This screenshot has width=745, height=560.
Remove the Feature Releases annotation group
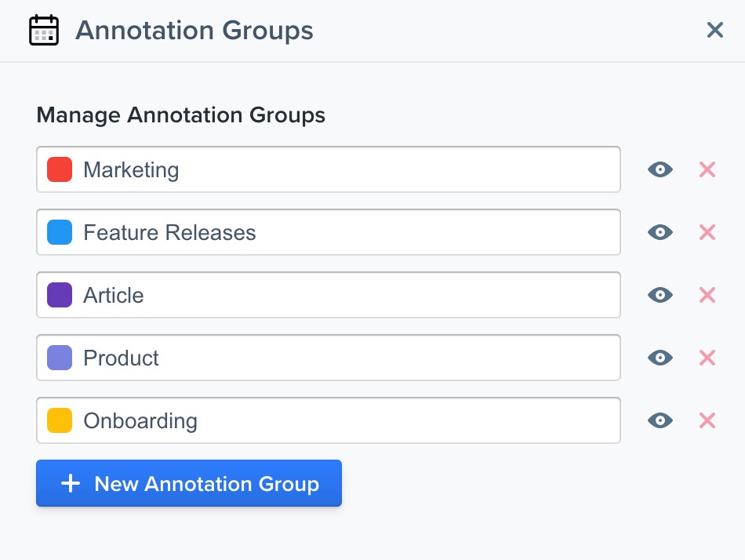pyautogui.click(x=707, y=232)
